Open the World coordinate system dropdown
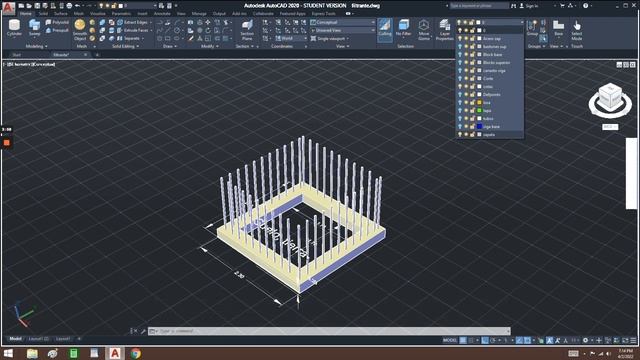This screenshot has height=360, width=640. [x=291, y=38]
